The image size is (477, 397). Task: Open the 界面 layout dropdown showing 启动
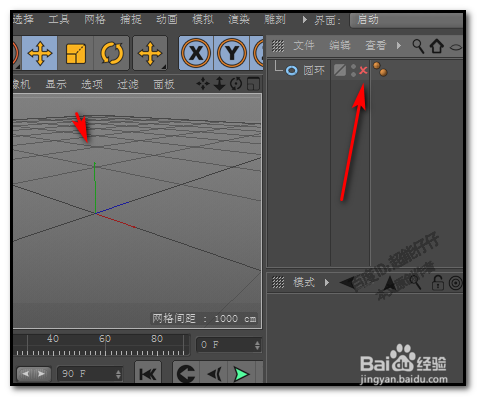click(406, 20)
